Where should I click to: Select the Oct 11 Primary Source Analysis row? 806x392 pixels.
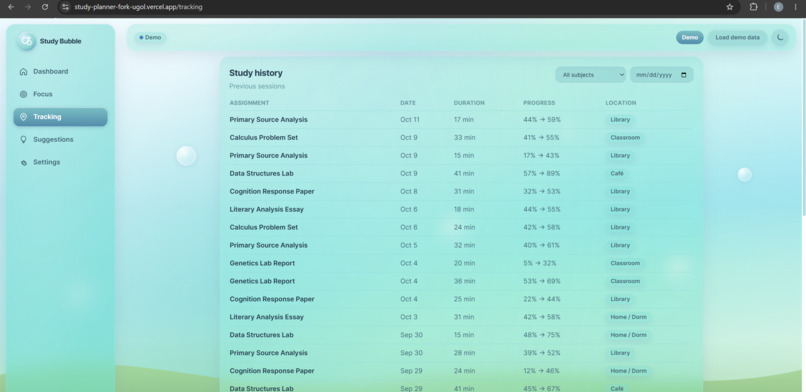pos(461,120)
